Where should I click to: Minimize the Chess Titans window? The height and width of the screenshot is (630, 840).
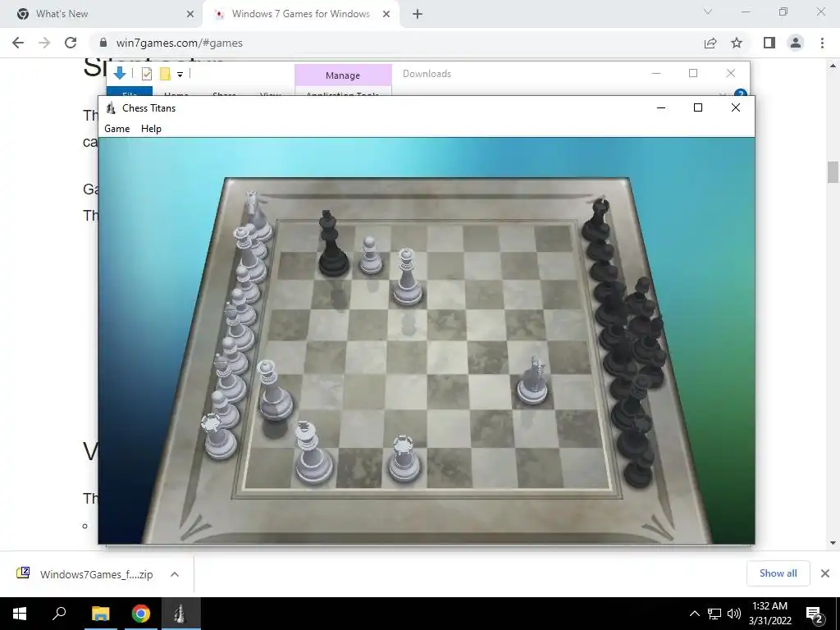tap(661, 107)
